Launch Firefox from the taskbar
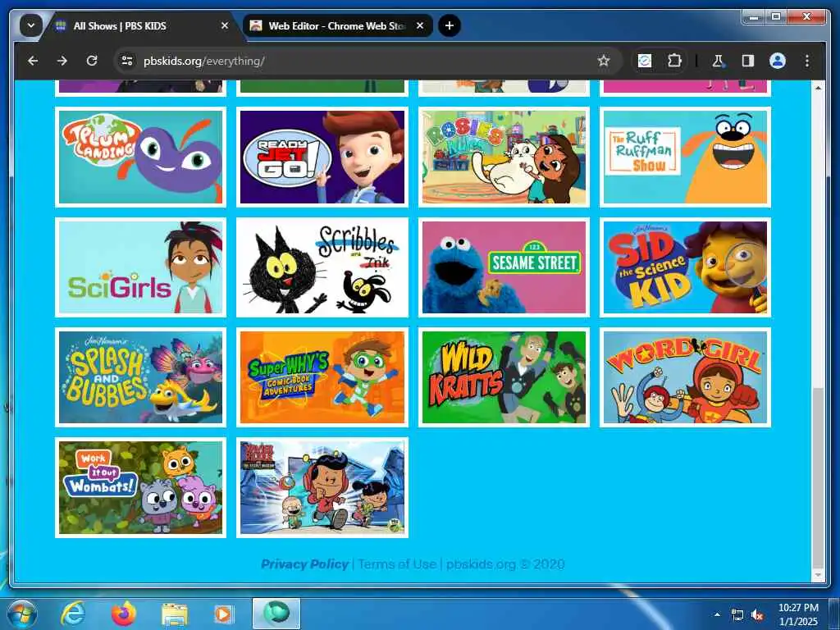Image resolution: width=840 pixels, height=630 pixels. [x=124, y=614]
